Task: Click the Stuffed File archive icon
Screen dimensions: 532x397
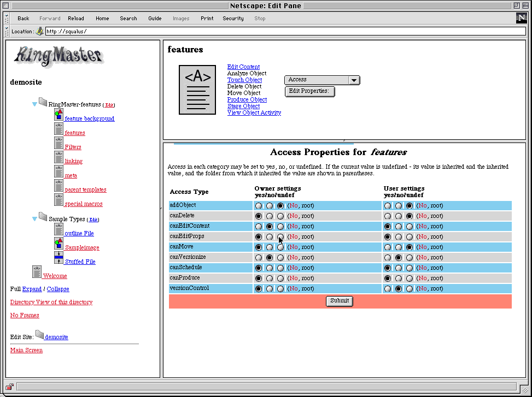Action: pos(59,258)
